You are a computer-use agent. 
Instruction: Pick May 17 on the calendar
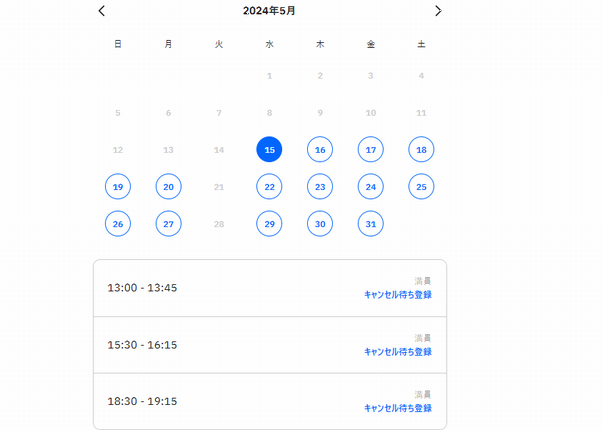(371, 149)
